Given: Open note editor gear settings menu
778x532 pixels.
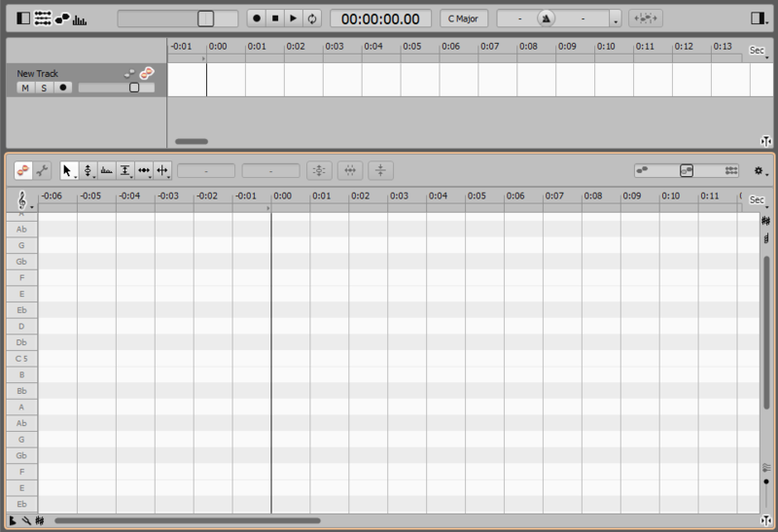Looking at the screenshot, I should [760, 171].
